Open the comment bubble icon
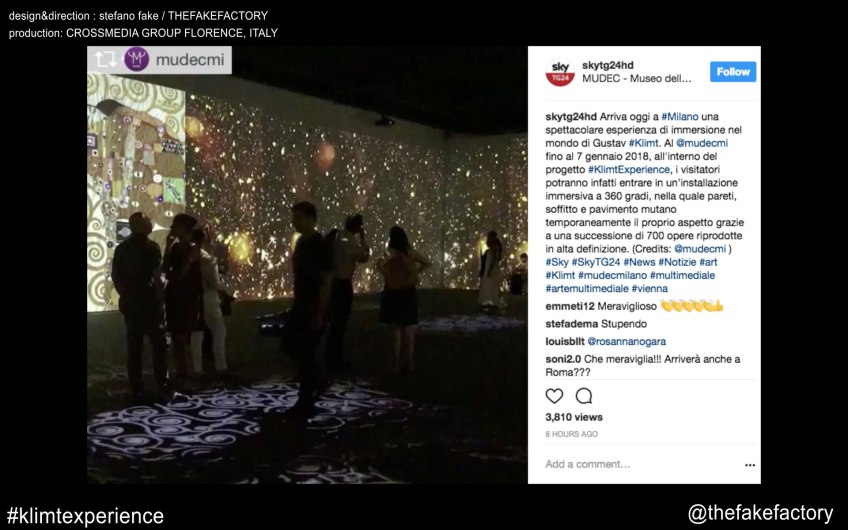Image resolution: width=848 pixels, height=530 pixels. click(x=584, y=396)
